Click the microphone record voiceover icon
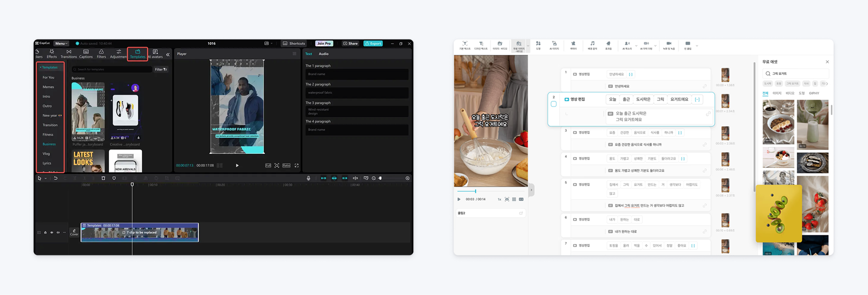The image size is (868, 295). [x=308, y=178]
